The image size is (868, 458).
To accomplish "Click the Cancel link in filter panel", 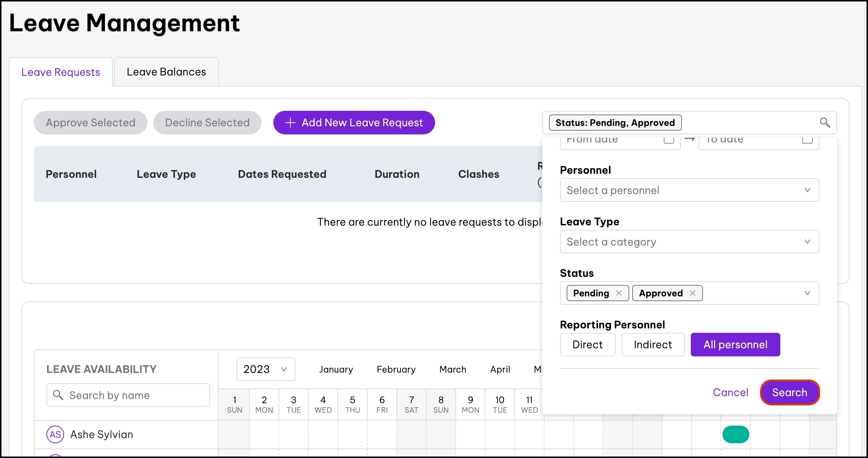I will tap(730, 392).
